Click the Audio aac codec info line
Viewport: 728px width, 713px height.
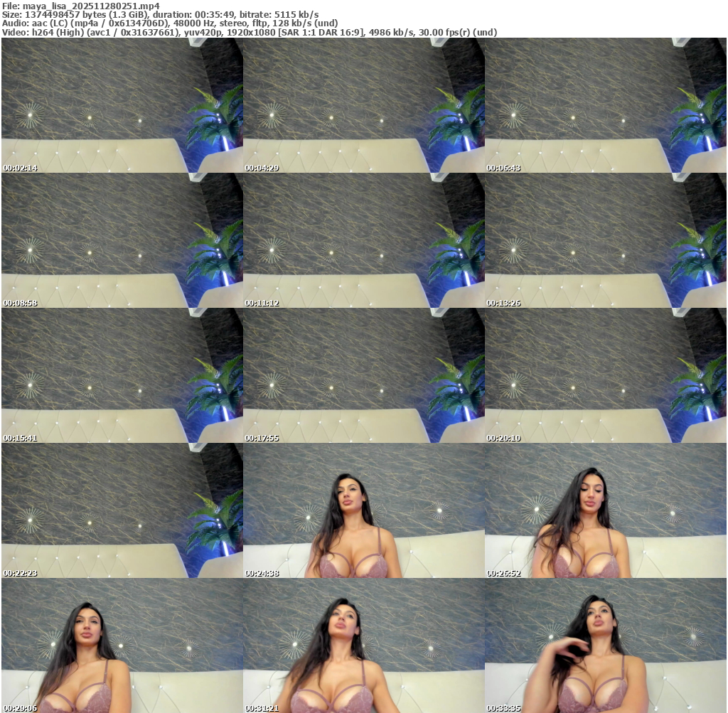pos(170,23)
